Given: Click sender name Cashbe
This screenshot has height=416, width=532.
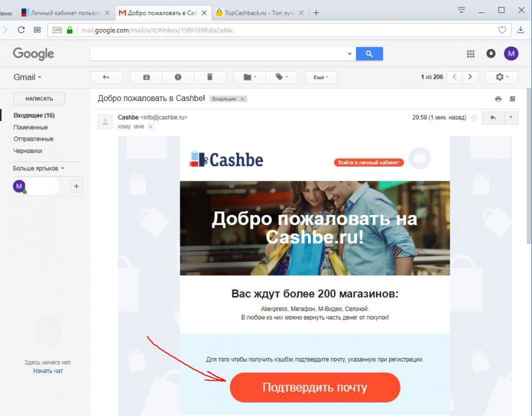Looking at the screenshot, I should tap(128, 118).
